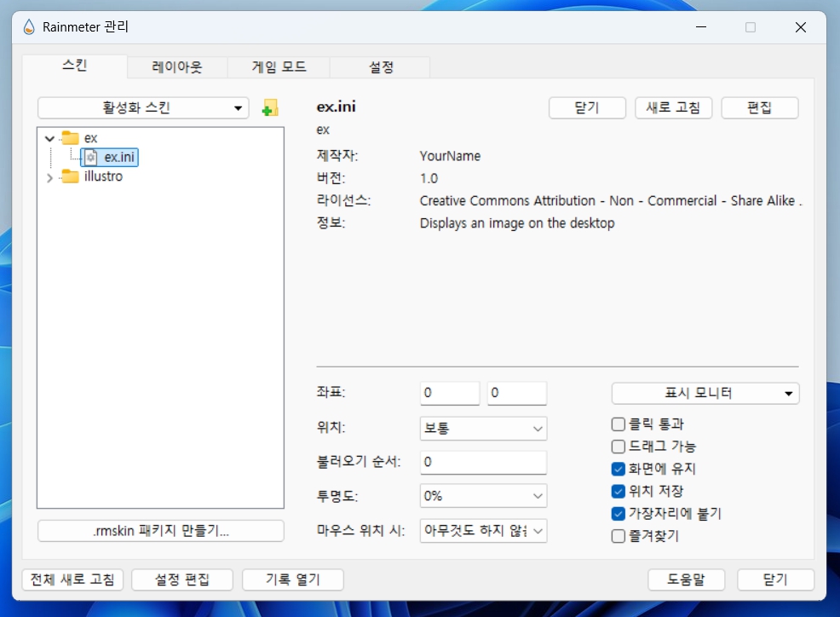
Task: Click the illustro folder icon
Action: 70,176
